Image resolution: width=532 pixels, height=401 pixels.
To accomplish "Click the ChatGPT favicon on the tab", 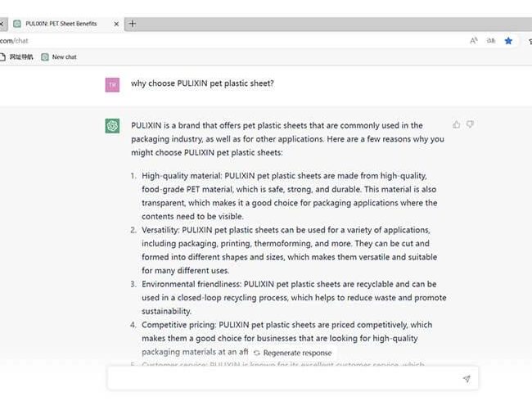I will pyautogui.click(x=17, y=24).
